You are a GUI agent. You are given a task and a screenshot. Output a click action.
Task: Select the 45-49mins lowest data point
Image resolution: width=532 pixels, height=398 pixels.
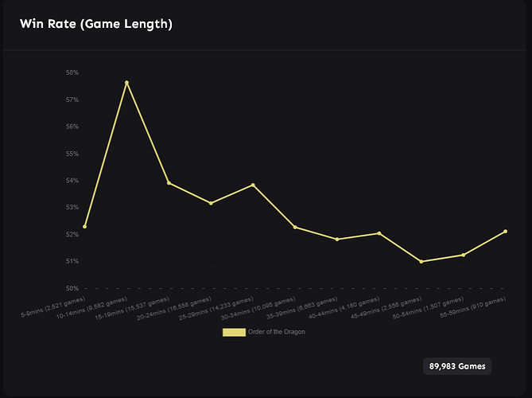coord(421,261)
